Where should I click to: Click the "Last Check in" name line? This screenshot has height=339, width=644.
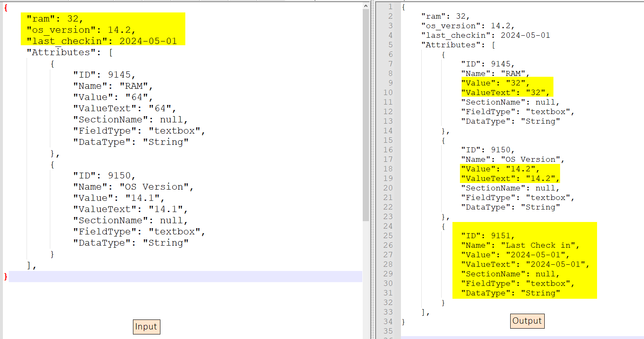coord(520,245)
